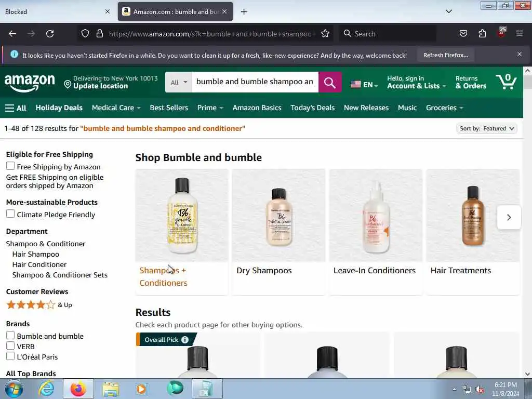Click the Refresh Firefox button

[x=445, y=55]
